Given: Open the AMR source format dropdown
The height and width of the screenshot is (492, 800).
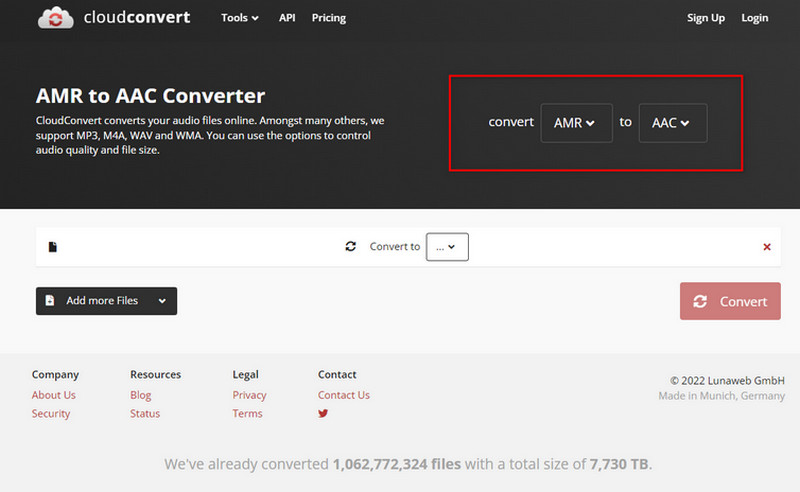Looking at the screenshot, I should click(x=576, y=123).
